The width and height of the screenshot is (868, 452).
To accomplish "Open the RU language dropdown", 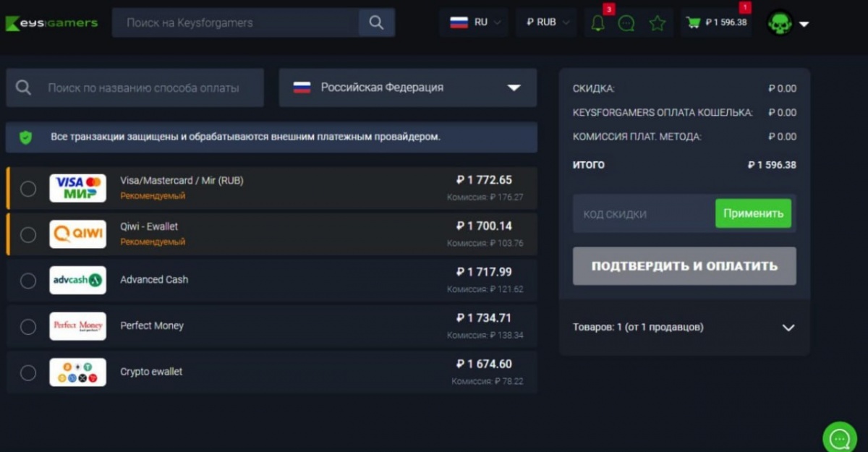I will coord(474,22).
